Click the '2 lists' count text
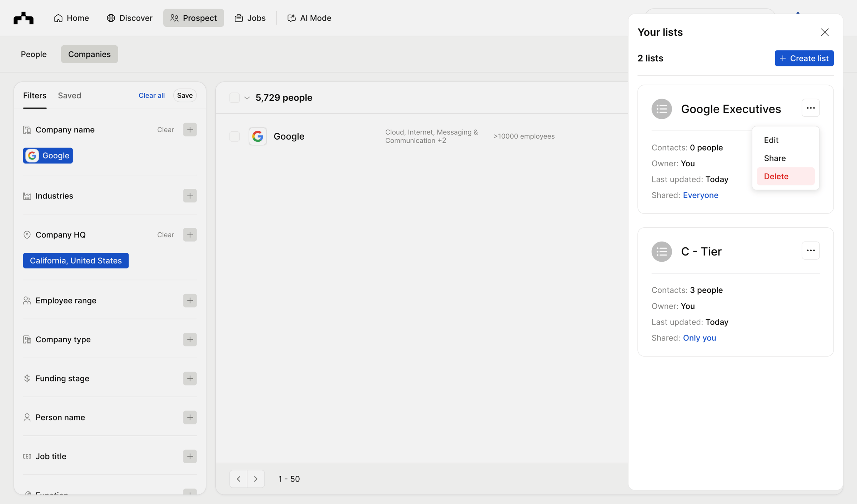Screen dimensions: 857x504 point(650,58)
